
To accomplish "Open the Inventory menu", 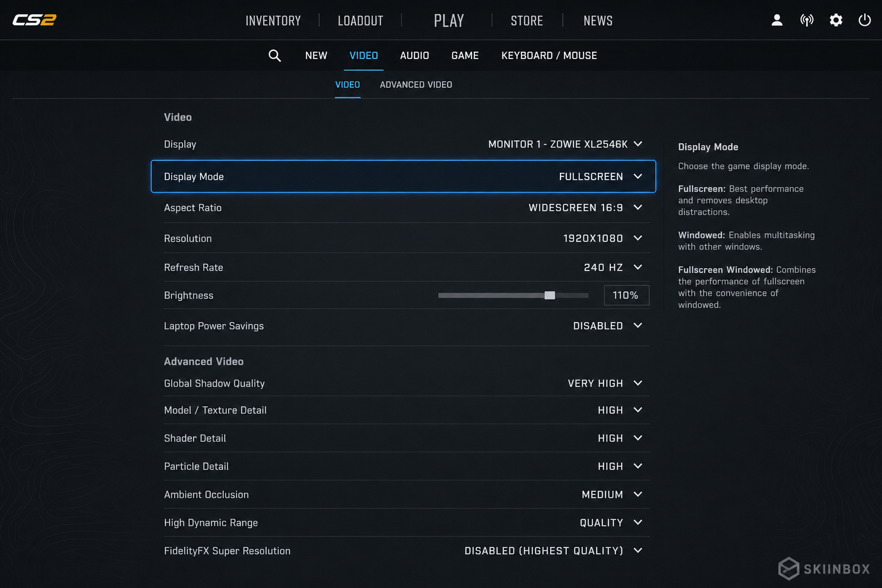I will pos(273,21).
